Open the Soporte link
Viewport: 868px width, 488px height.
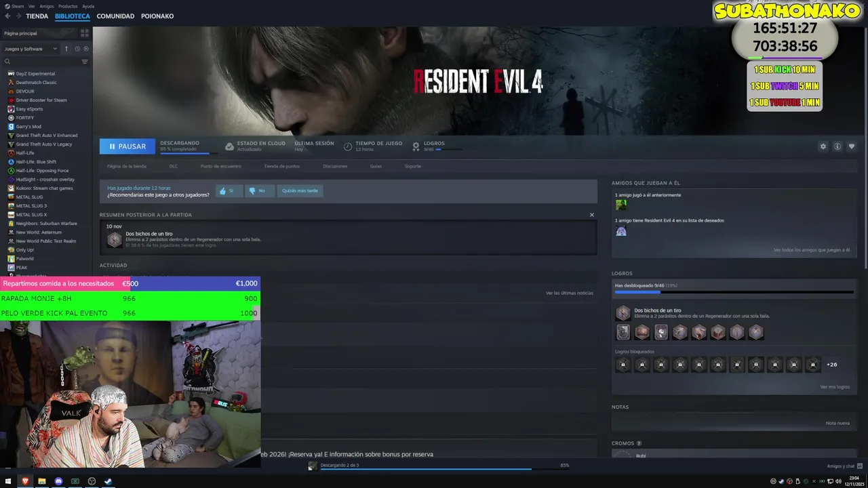pos(413,166)
